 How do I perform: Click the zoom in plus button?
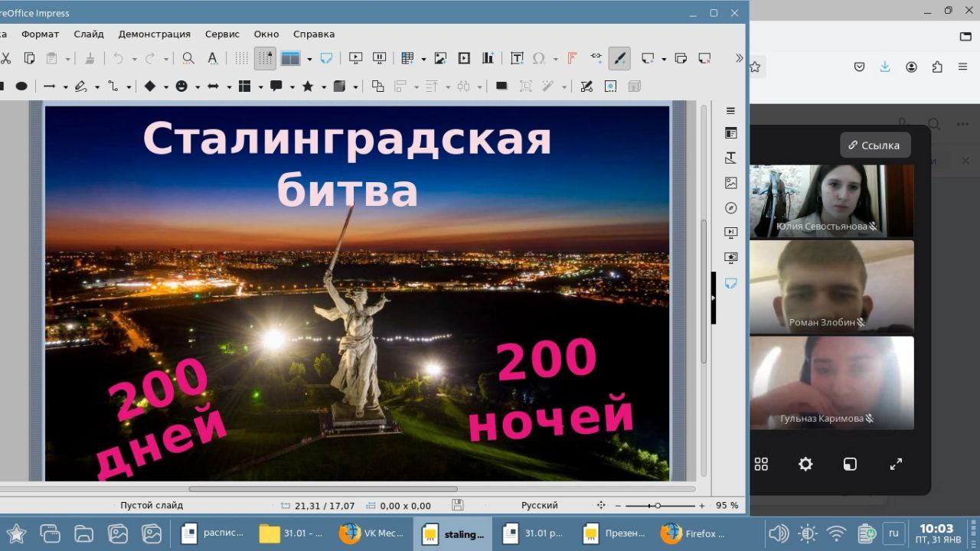tap(701, 506)
